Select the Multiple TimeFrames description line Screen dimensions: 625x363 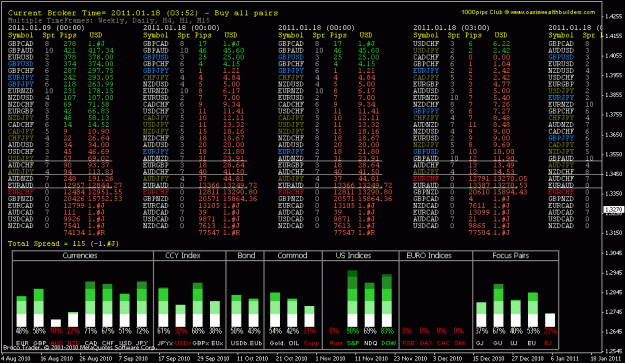pyautogui.click(x=109, y=20)
